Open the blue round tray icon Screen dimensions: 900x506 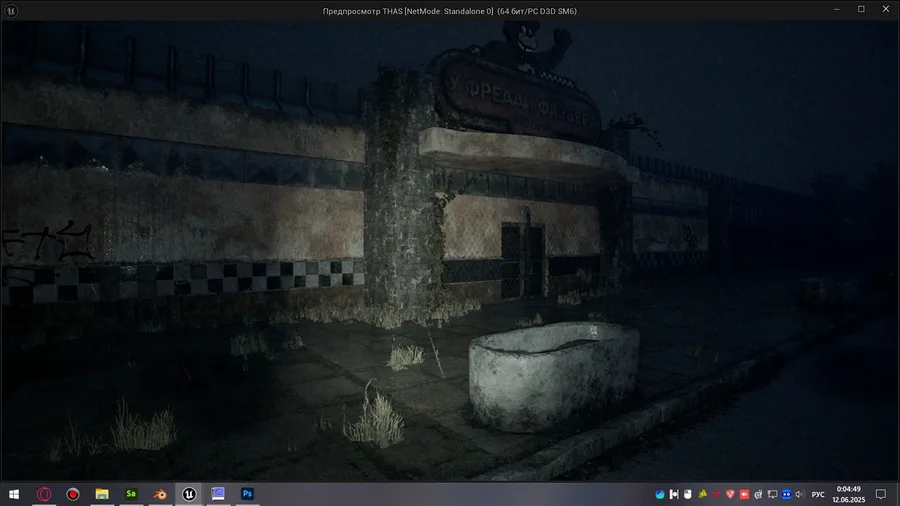click(x=660, y=494)
